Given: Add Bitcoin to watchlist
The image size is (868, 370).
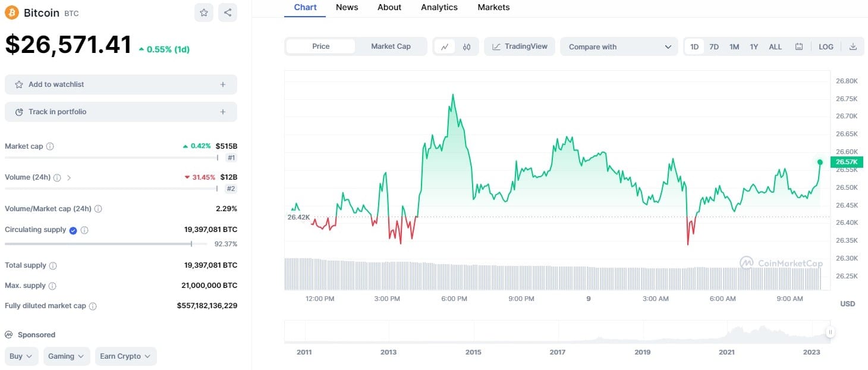Looking at the screenshot, I should point(121,84).
